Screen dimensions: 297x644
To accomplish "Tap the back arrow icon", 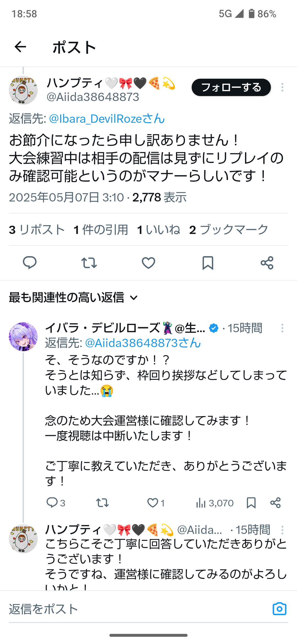I will coord(20,47).
